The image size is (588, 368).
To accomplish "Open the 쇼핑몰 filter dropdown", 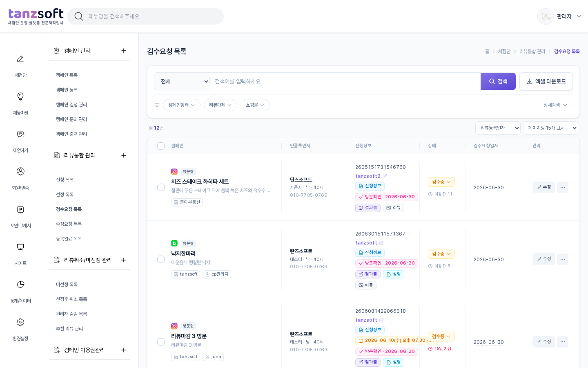I will pyautogui.click(x=255, y=105).
